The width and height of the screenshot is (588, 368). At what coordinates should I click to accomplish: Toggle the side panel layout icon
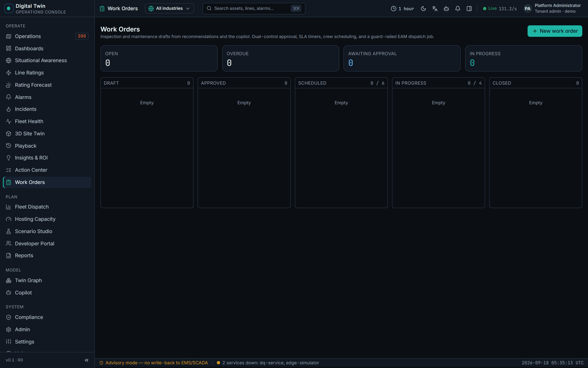pos(469,9)
